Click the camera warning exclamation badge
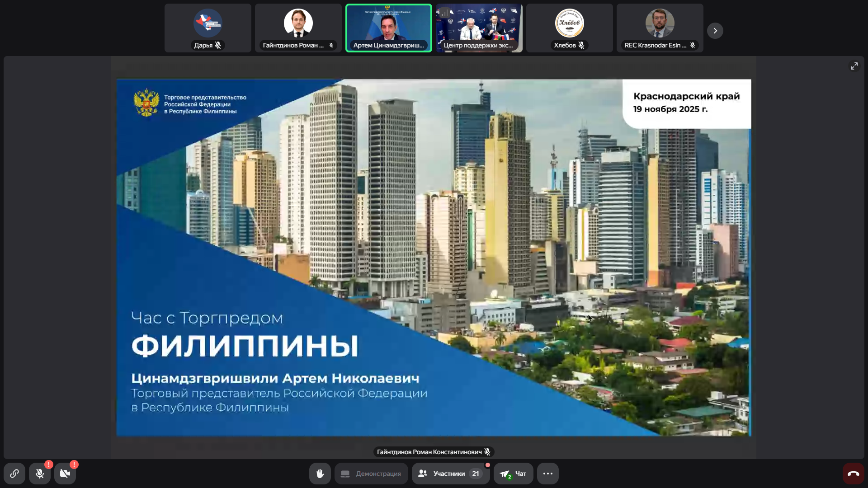Screen dimensions: 868x488 tap(74, 465)
